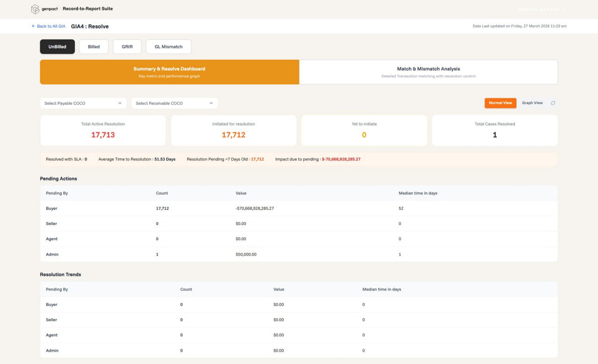Screen dimensions: 598x364
Task: Click Seller row in Resolution Trends
Action: tap(299, 320)
